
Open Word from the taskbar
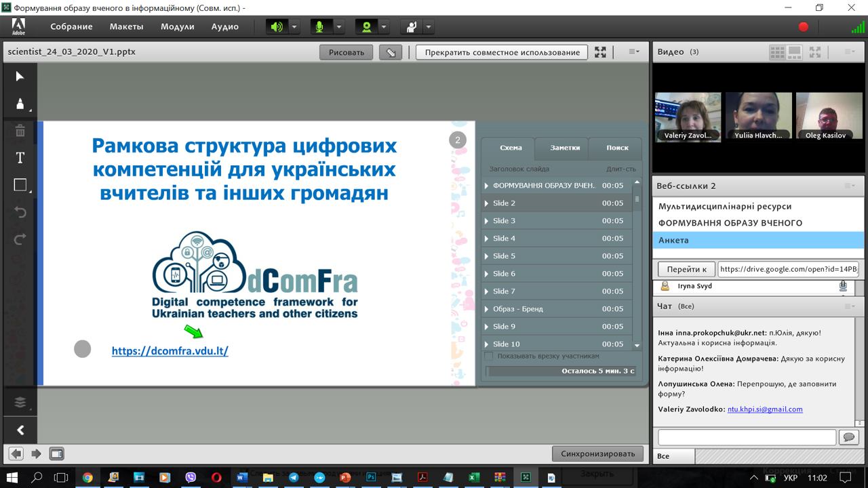click(242, 477)
